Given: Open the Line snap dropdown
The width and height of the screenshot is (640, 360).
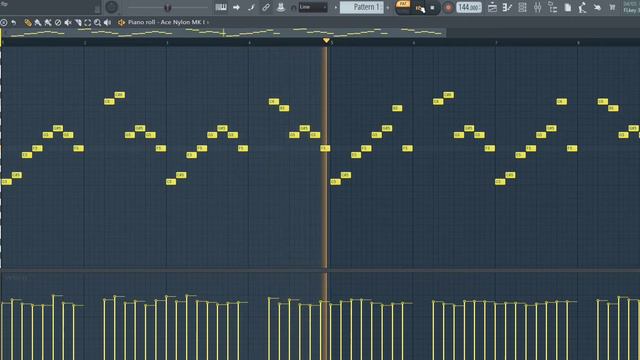Looking at the screenshot, I should 313,7.
